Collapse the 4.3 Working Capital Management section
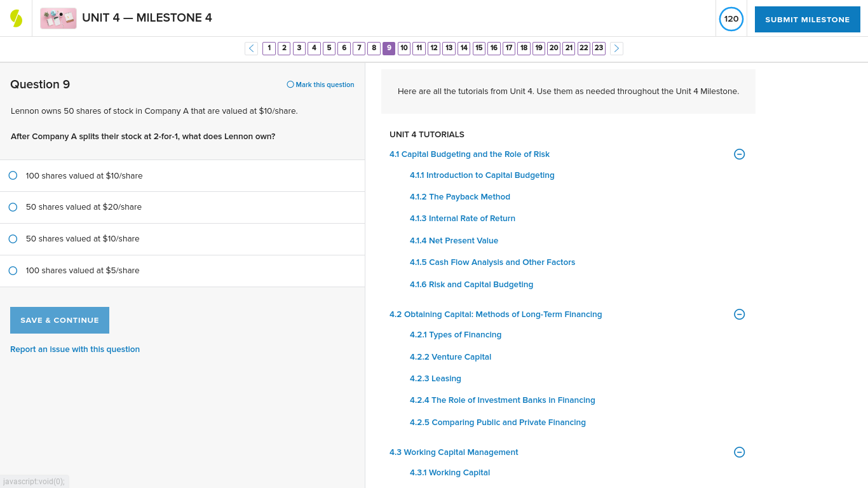Screen dimensions: 868x488 pos(739,452)
